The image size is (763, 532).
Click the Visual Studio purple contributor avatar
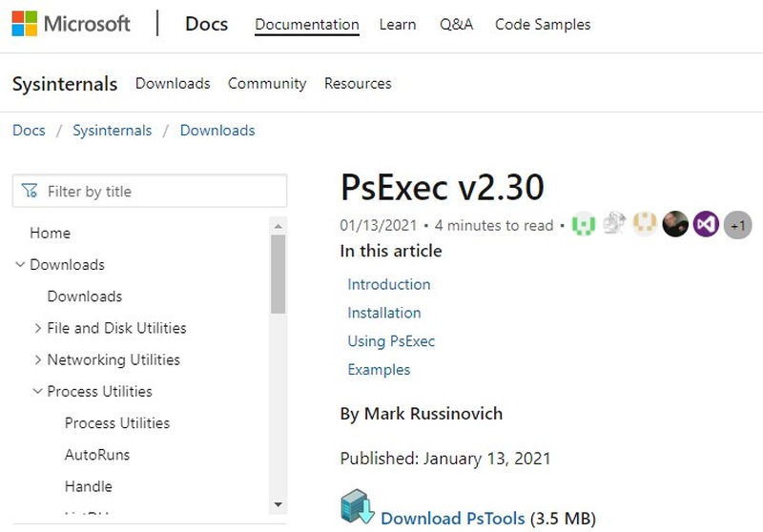point(706,225)
